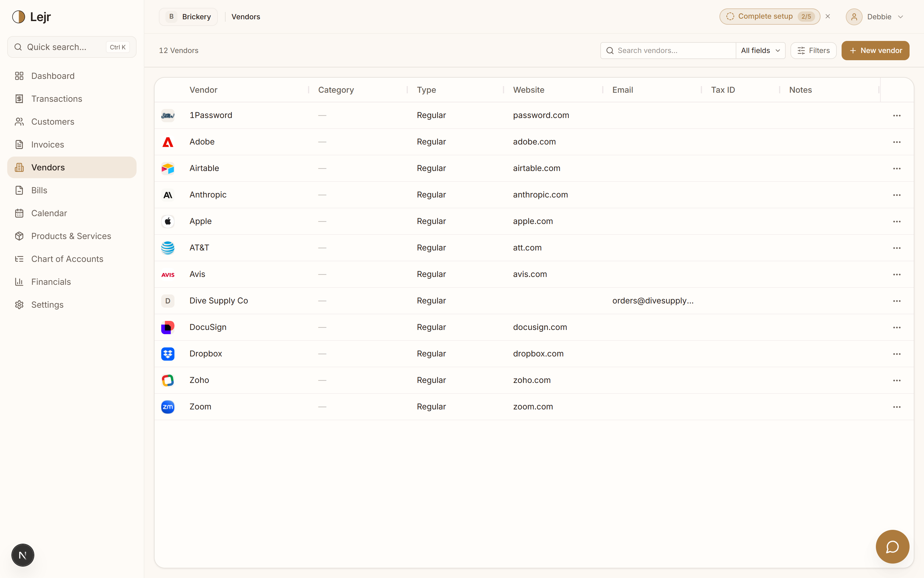Click the Ctrl K shortcut badge
Viewport: 924px width, 578px height.
[x=118, y=47]
